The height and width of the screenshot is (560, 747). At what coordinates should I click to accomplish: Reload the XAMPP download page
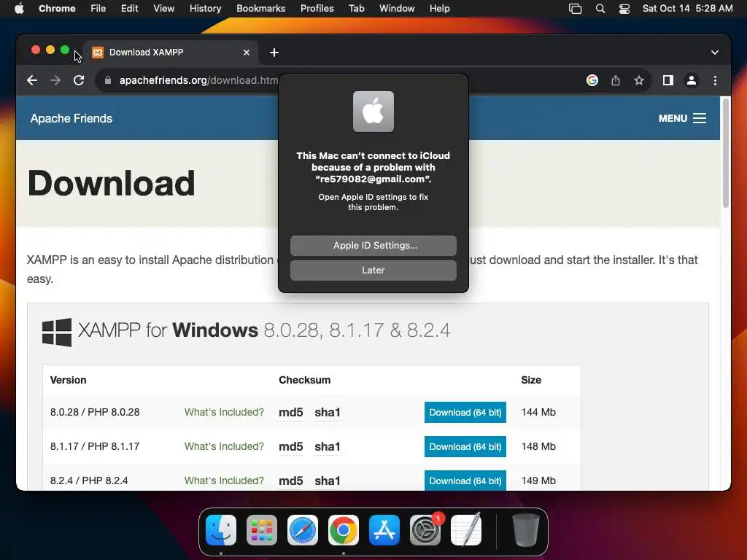coord(79,80)
